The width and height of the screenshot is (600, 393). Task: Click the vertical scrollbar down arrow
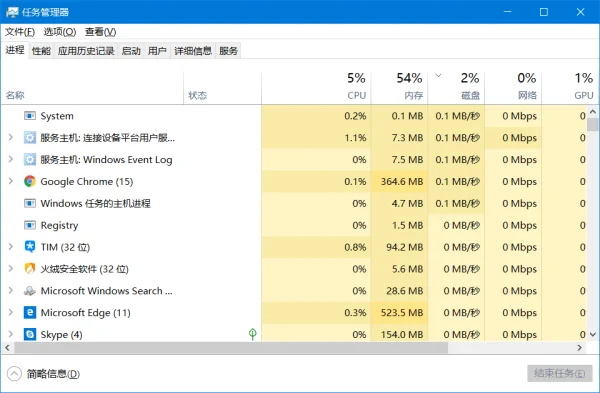tap(593, 334)
